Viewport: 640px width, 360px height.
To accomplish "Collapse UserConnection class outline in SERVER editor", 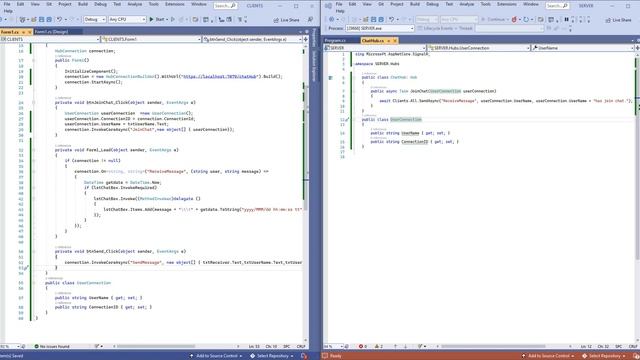I will click(x=354, y=120).
